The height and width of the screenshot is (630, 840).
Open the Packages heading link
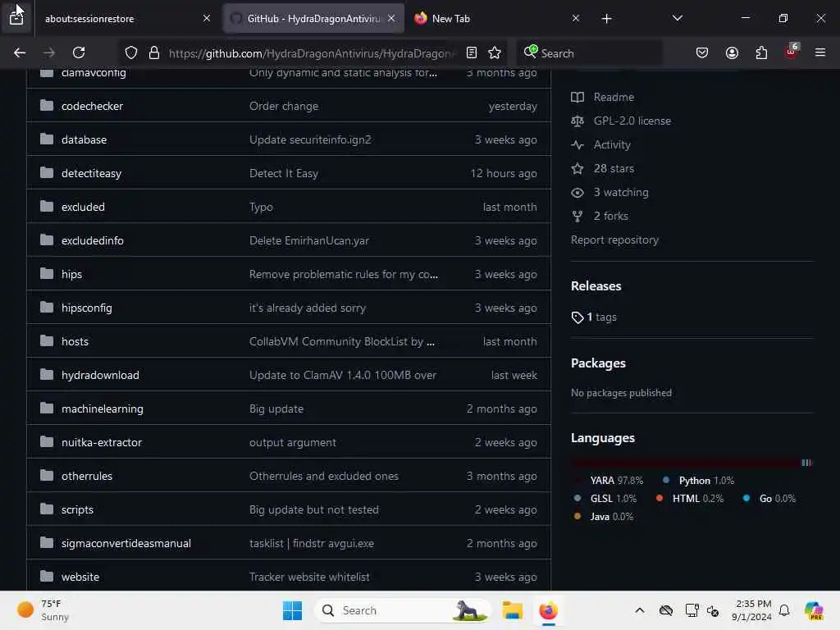tap(598, 363)
